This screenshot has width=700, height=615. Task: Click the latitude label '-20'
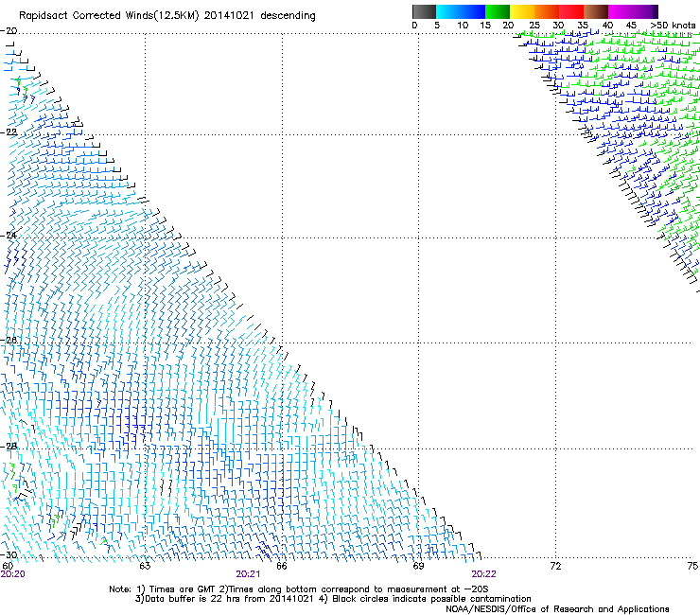coord(9,30)
